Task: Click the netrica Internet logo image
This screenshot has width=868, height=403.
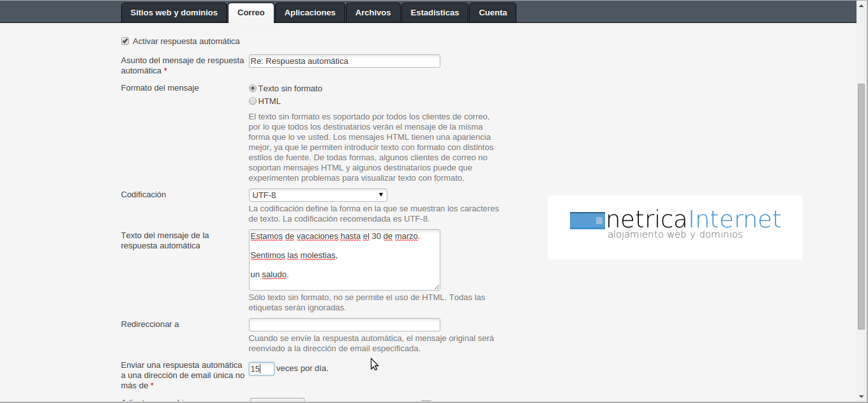Action: [x=675, y=227]
